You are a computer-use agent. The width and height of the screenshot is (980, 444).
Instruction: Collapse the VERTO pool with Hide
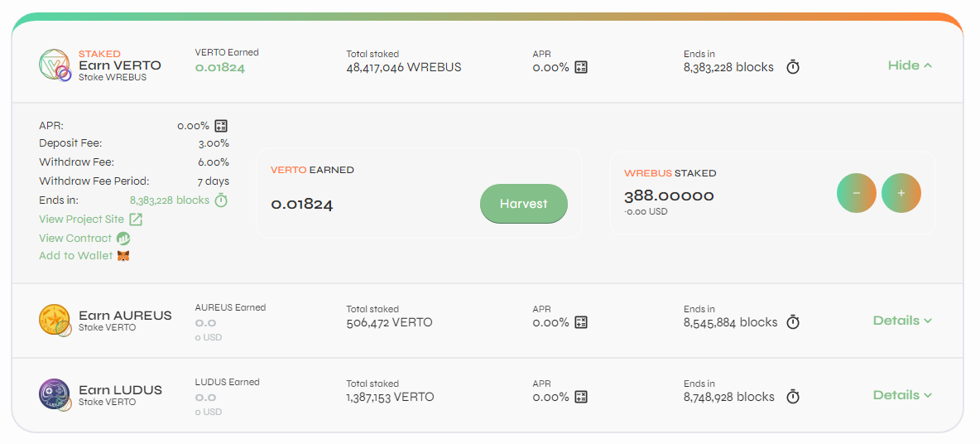[910, 65]
